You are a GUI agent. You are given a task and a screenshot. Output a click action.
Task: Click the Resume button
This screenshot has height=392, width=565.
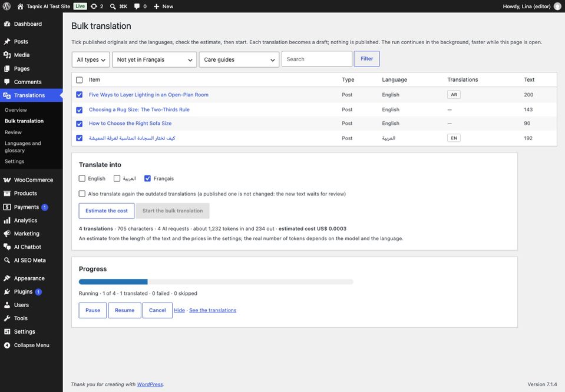[x=125, y=310]
